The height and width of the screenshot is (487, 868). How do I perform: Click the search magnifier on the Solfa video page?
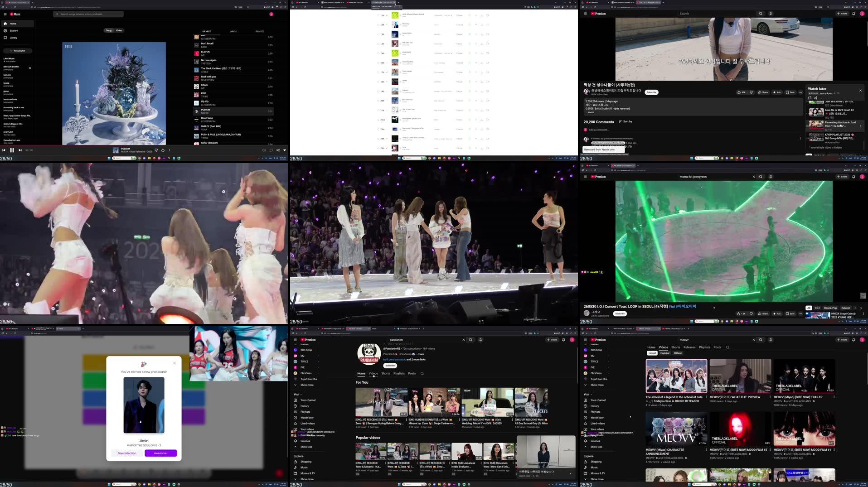(x=761, y=14)
